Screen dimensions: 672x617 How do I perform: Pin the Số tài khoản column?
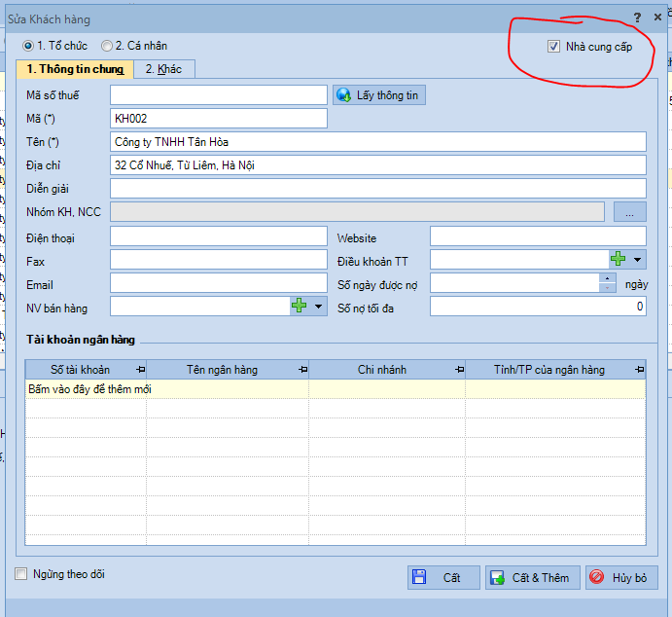141,370
